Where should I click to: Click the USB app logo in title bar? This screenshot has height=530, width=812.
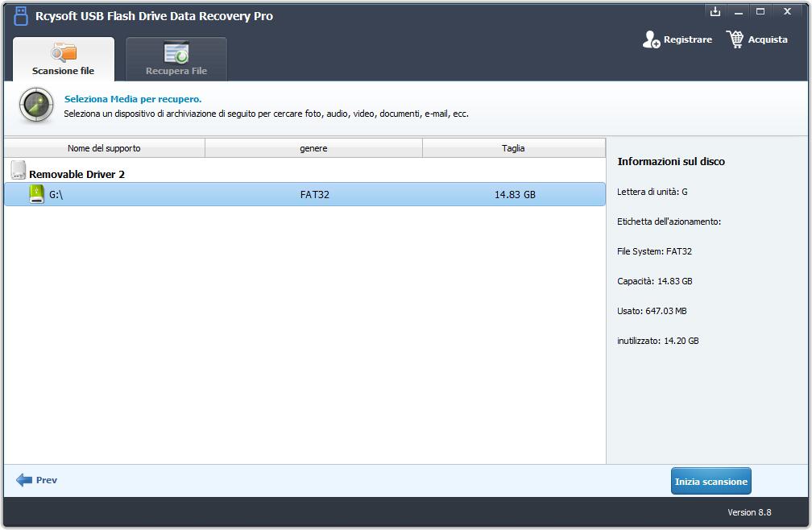tap(21, 16)
